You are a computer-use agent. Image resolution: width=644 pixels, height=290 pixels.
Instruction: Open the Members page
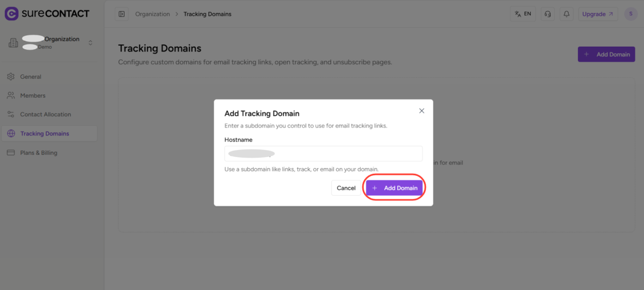click(x=33, y=95)
